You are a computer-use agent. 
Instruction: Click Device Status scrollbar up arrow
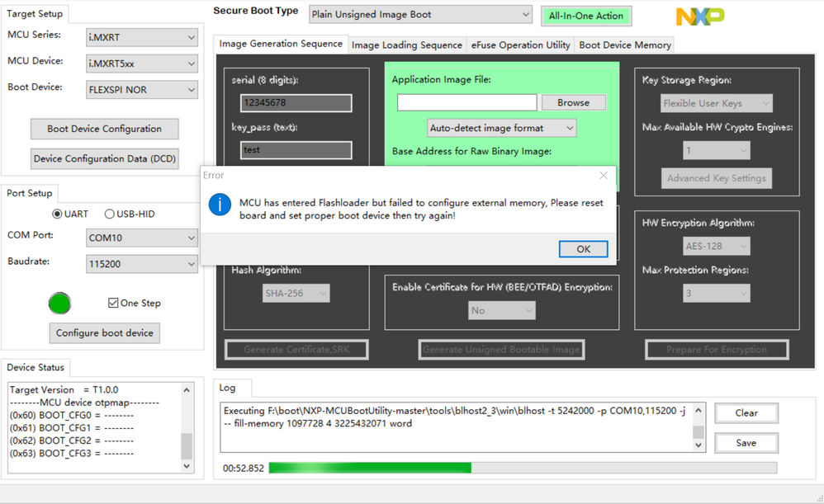pyautogui.click(x=187, y=389)
